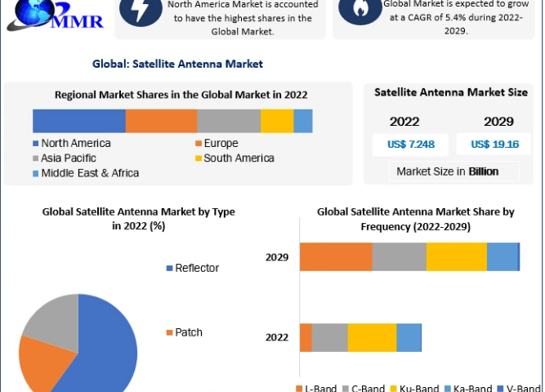
Task: Select the blue North America bar segment
Action: 79,121
